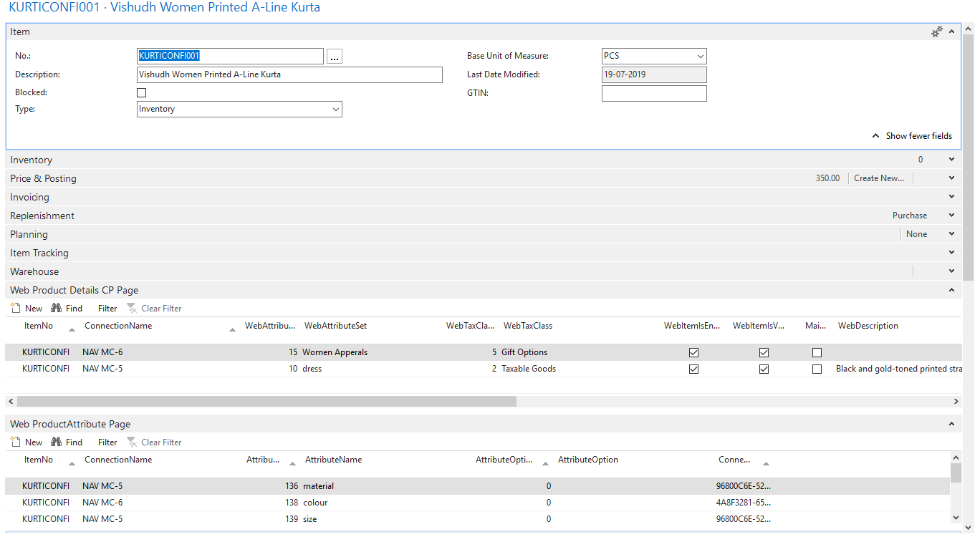Click the customize gear icon in Item header
This screenshot has height=537, width=980.
pos(936,32)
